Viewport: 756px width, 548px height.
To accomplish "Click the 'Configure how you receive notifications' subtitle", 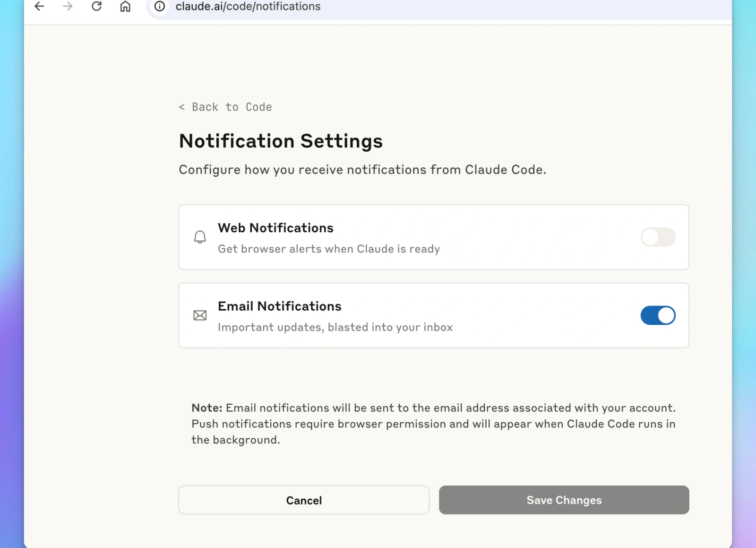I will 362,170.
